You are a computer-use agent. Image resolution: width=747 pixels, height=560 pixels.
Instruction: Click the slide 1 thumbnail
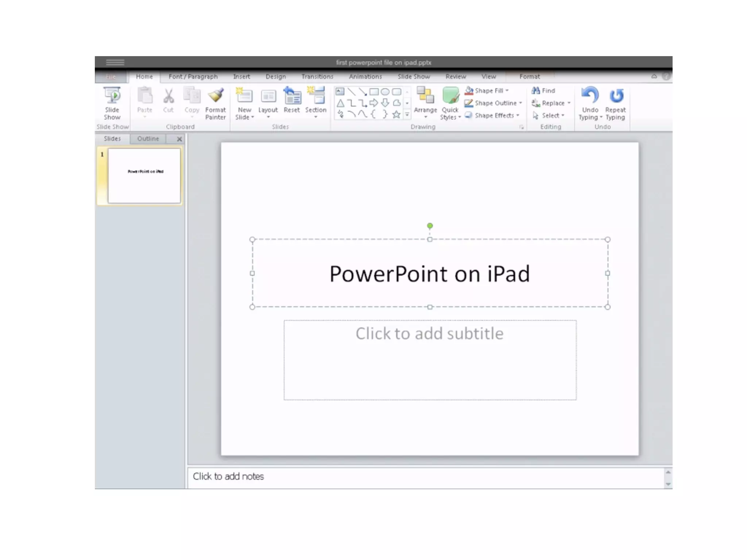click(144, 175)
